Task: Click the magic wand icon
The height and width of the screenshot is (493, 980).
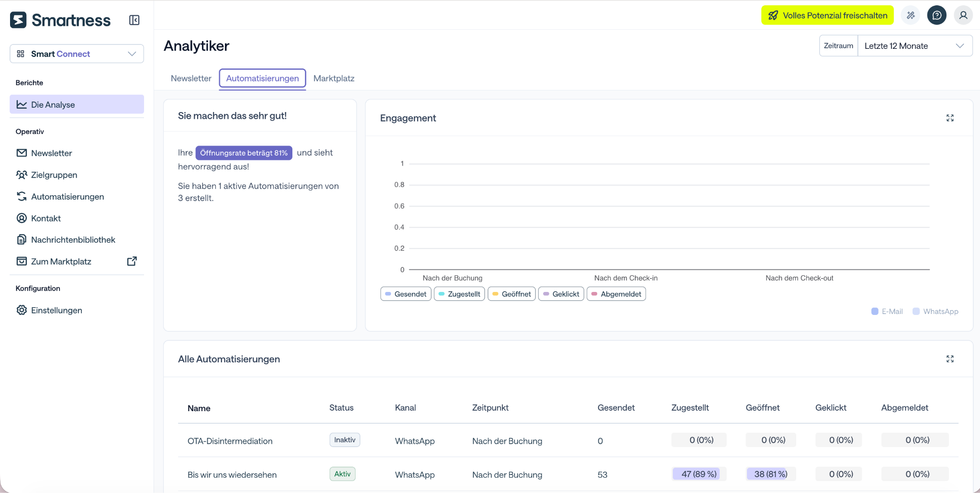Action: point(911,15)
